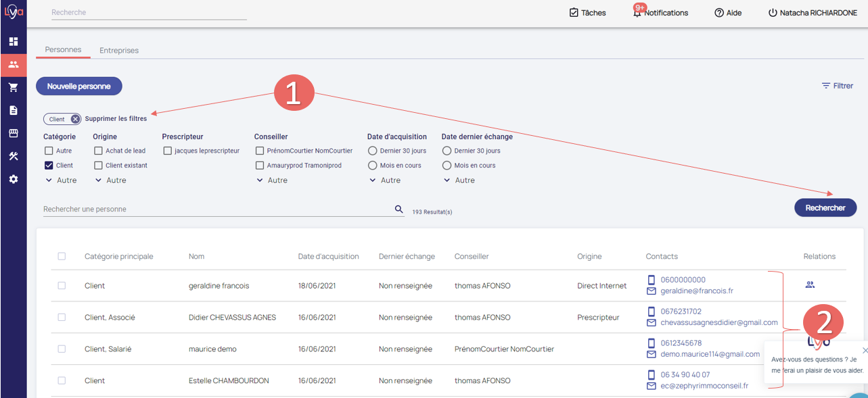The height and width of the screenshot is (398, 868).
Task: Open the tools wrench sidebar icon
Action: point(14,156)
